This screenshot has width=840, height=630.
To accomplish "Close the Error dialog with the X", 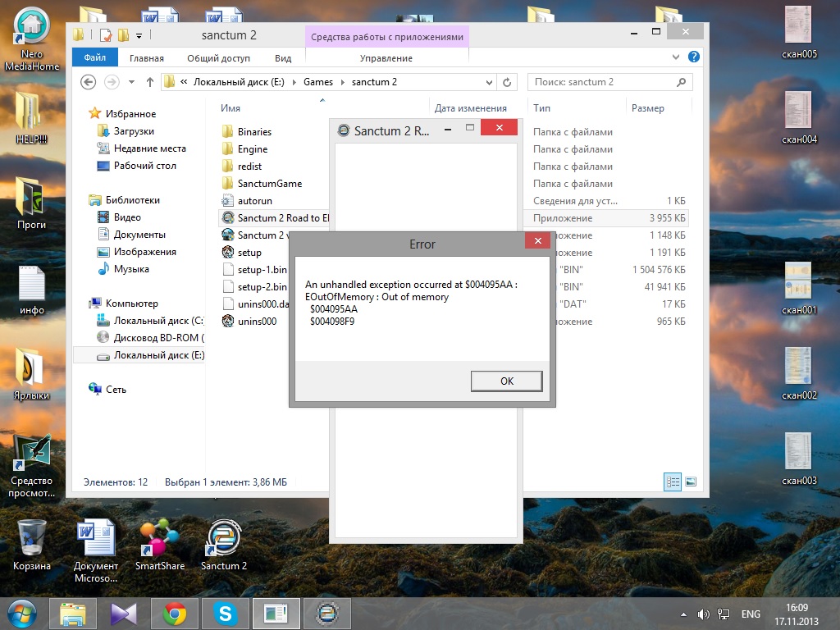I will coord(538,241).
